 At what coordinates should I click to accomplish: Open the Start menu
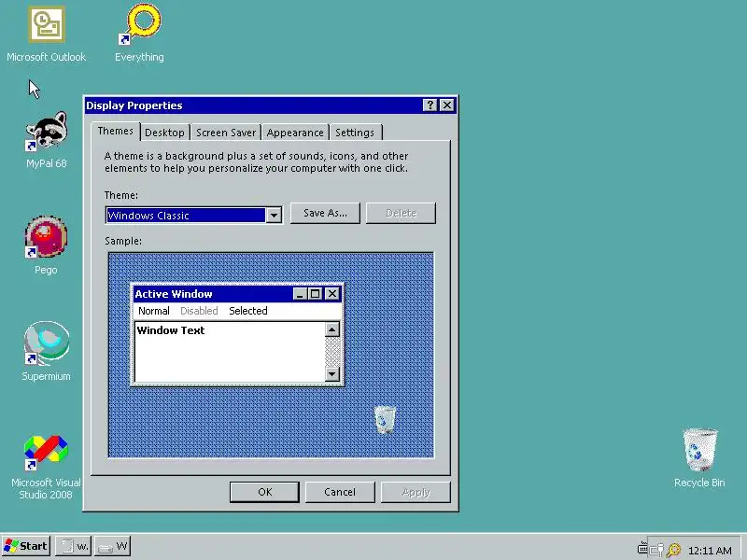click(26, 546)
